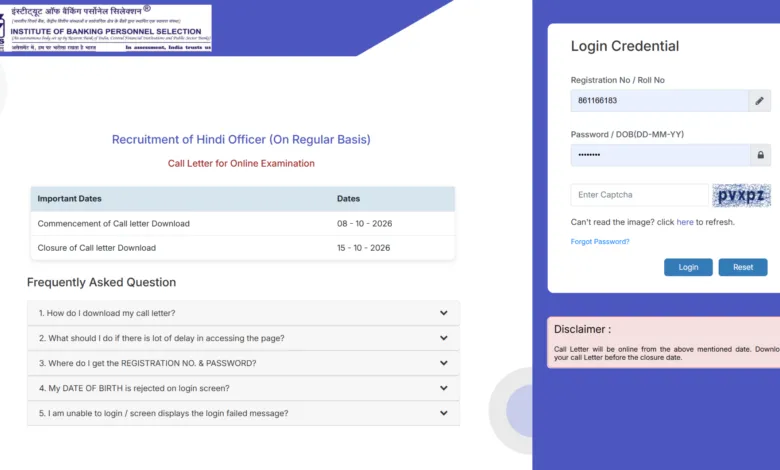Expand FAQ 'How do I download my call letter?'
Screen dimensions: 780x470
(243, 313)
